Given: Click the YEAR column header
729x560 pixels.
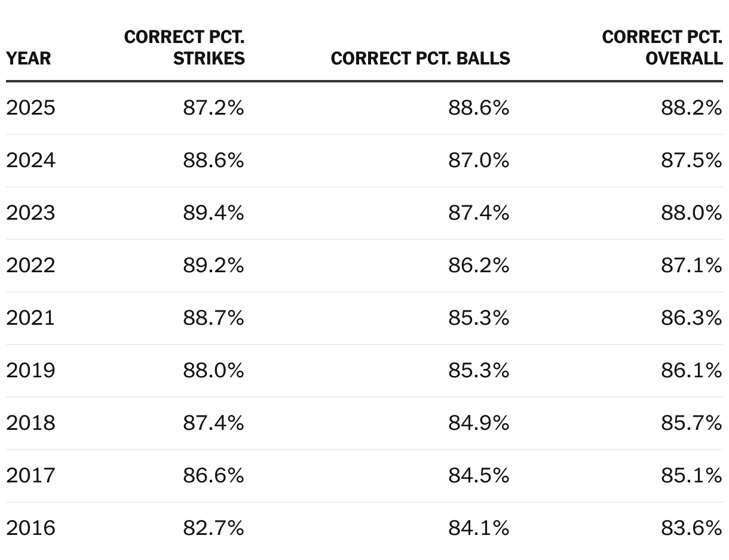Looking at the screenshot, I should tap(29, 58).
